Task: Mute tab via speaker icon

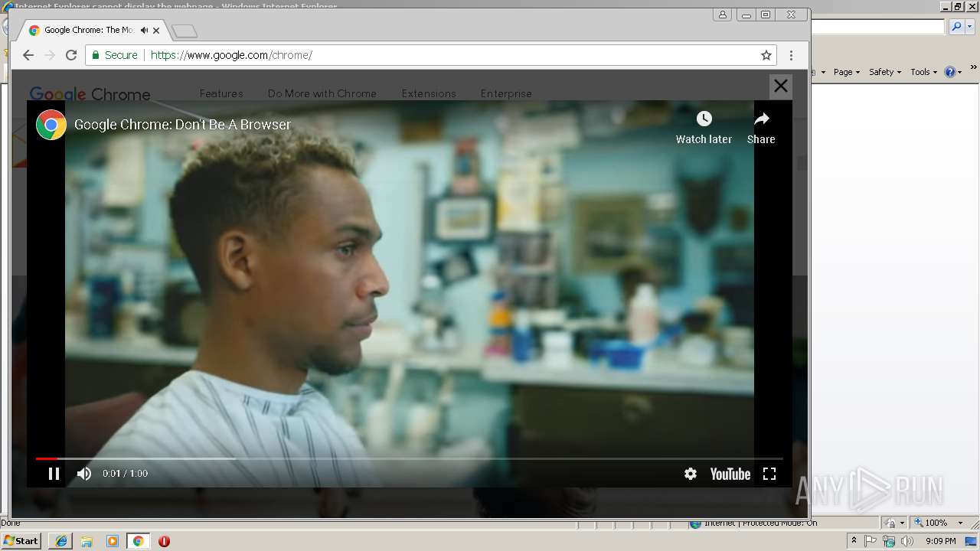Action: pos(143,31)
